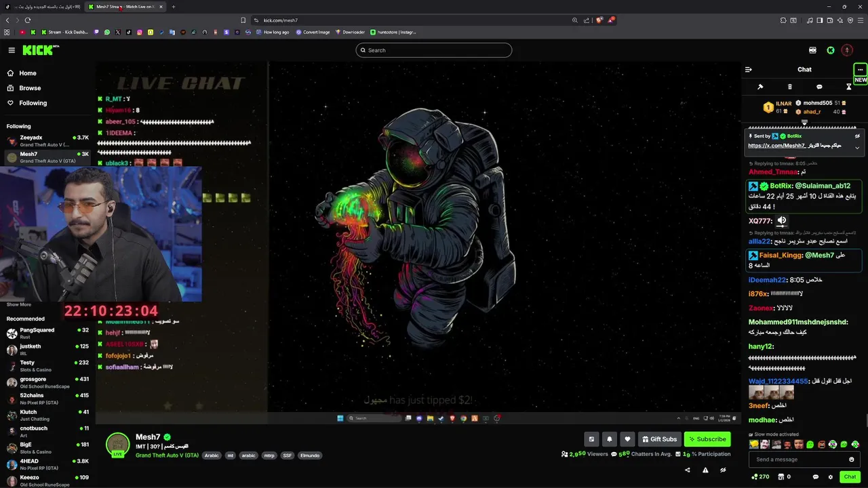Image resolution: width=868 pixels, height=488 pixels.
Task: Select the Elmundo tag
Action: (x=309, y=455)
